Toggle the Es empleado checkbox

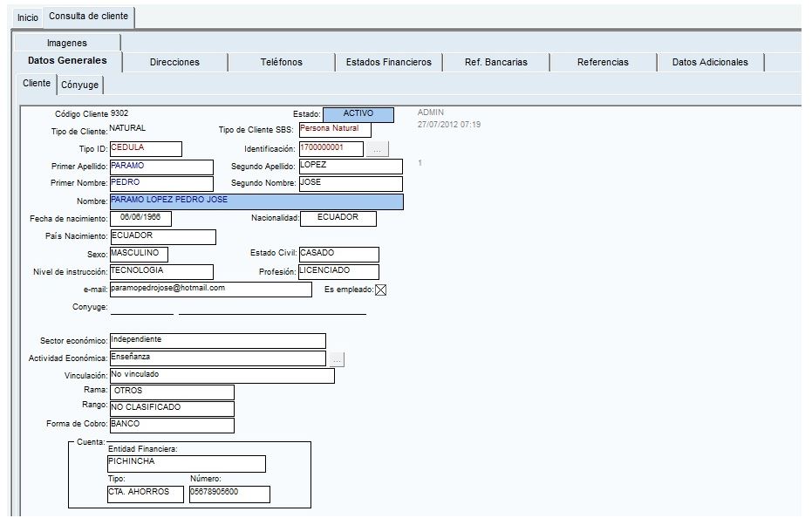click(380, 290)
